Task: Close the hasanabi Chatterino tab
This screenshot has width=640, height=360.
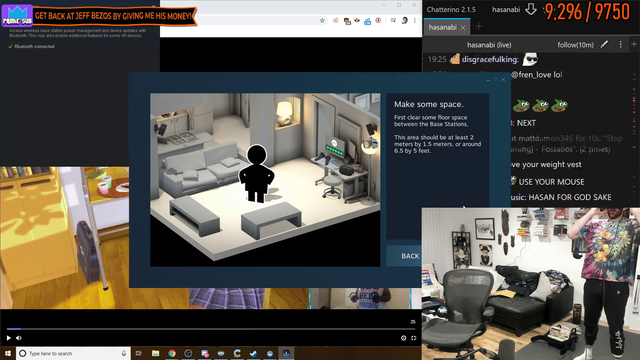Action: tap(463, 28)
